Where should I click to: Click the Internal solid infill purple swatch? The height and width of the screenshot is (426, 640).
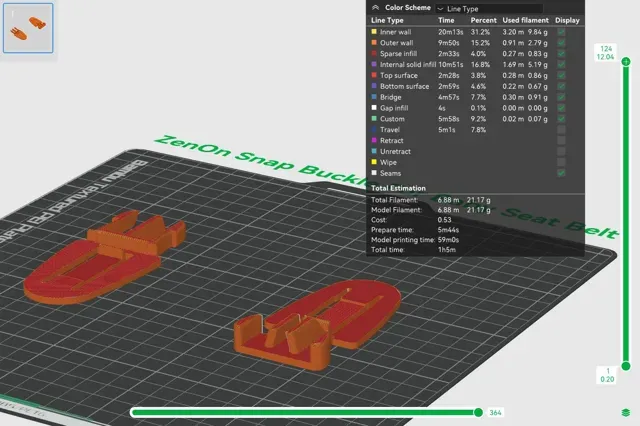click(x=374, y=64)
